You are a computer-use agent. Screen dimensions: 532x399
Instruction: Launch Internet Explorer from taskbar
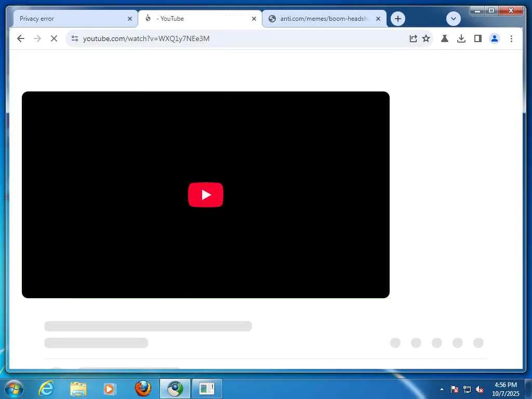click(46, 389)
